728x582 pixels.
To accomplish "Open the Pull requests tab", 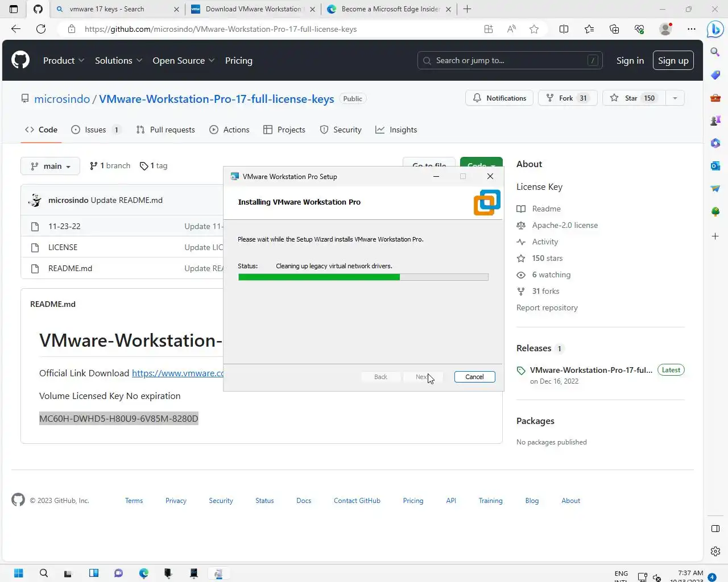I will (166, 130).
